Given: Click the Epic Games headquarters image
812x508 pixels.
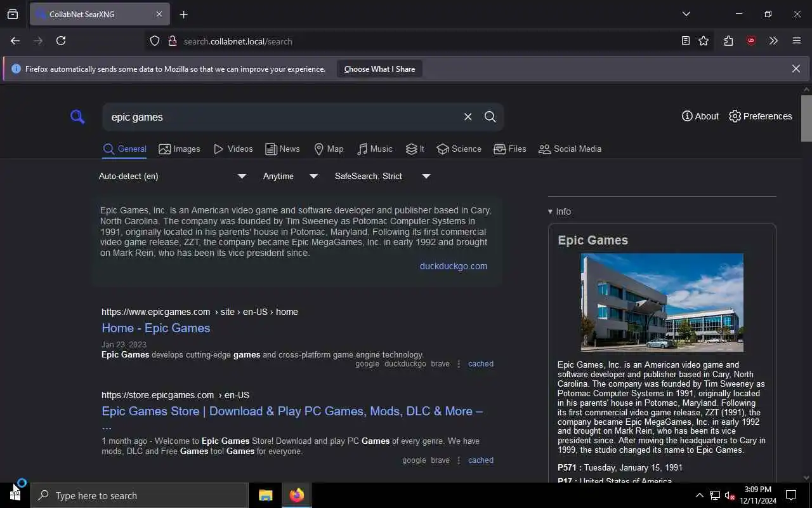Looking at the screenshot, I should point(662,302).
